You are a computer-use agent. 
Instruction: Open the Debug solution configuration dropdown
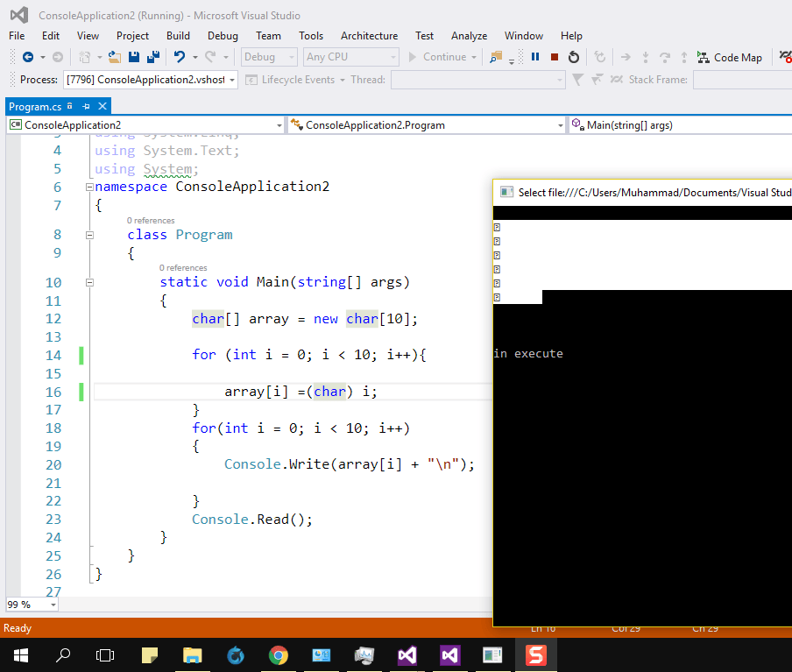[x=269, y=57]
